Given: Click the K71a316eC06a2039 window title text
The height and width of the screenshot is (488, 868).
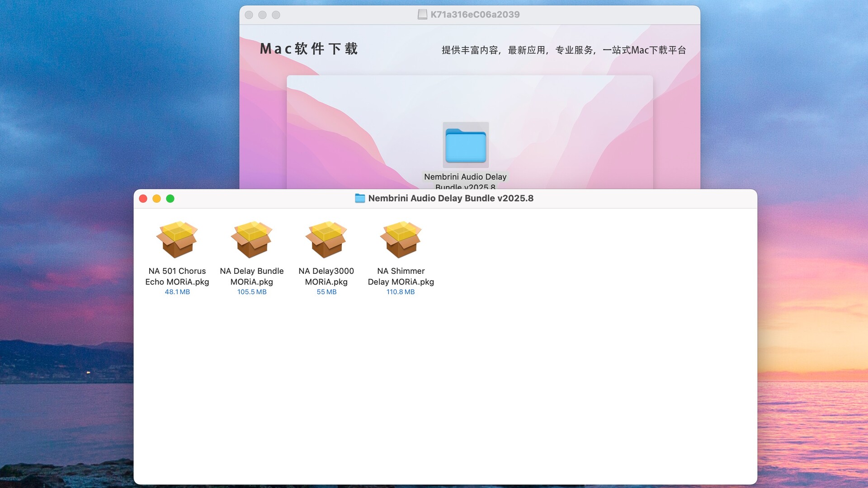Looking at the screenshot, I should (x=475, y=14).
